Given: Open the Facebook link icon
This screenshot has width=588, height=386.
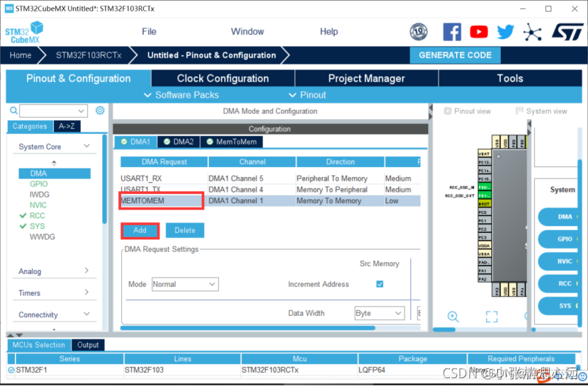Looking at the screenshot, I should pos(452,32).
